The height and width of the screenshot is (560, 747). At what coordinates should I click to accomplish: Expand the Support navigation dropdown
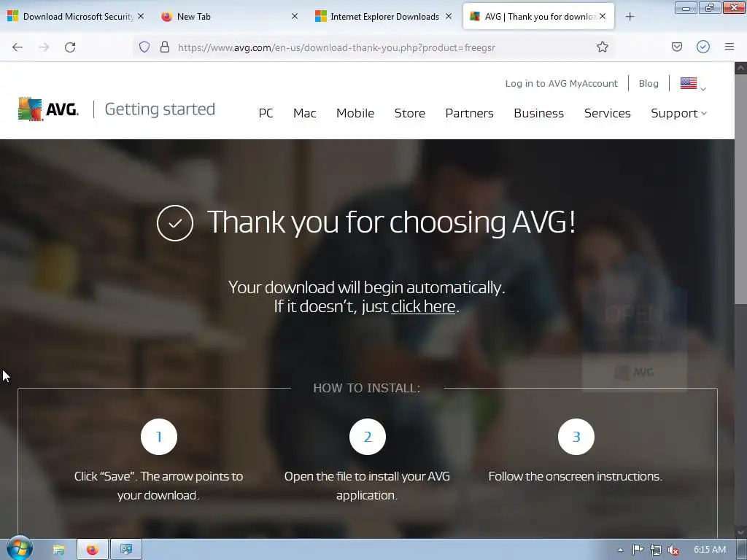679,113
